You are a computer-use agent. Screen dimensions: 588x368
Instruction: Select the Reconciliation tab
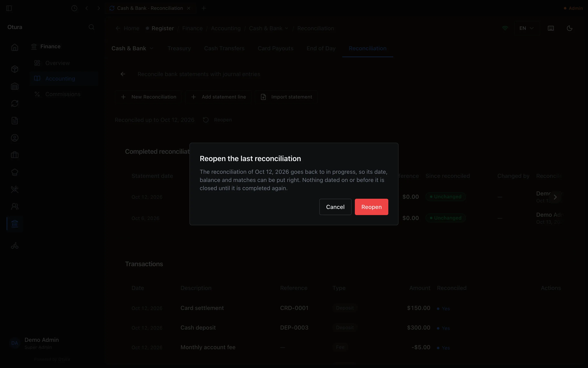click(368, 48)
